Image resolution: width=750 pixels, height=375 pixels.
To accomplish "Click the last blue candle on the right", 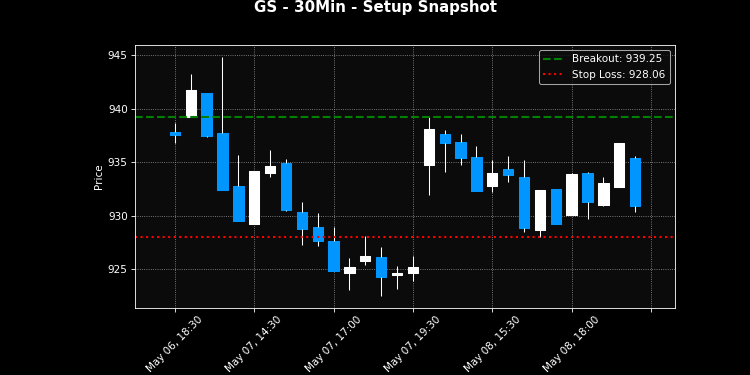I will pos(635,182).
